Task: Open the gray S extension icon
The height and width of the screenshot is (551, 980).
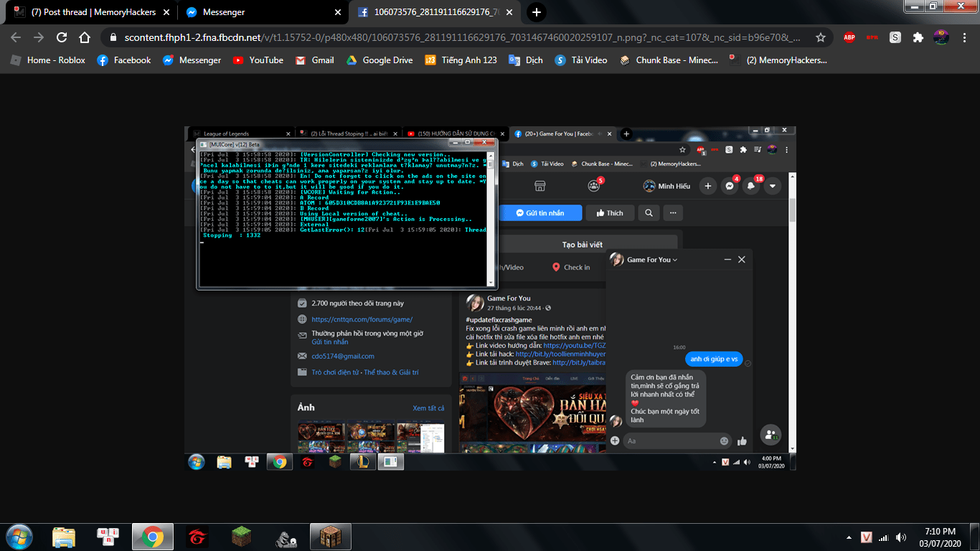Action: point(895,37)
